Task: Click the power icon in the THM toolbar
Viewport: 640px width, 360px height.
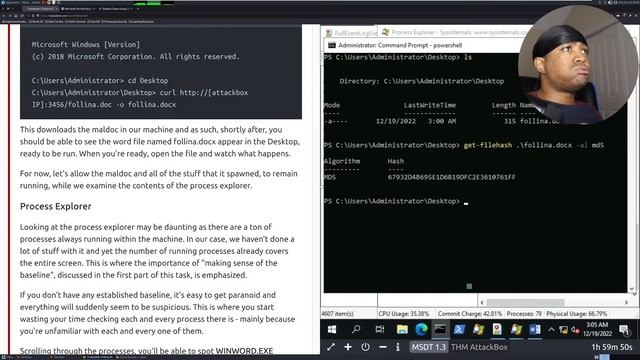Action: [365, 347]
